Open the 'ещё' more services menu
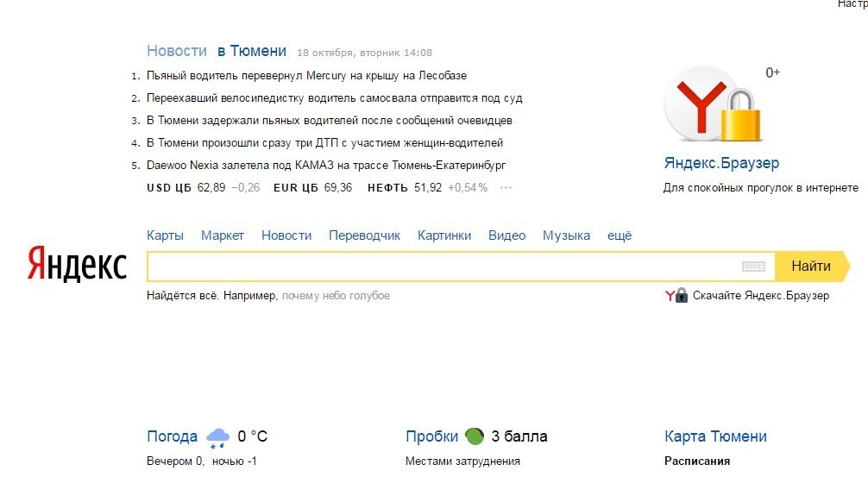This screenshot has width=868, height=477. pos(620,235)
